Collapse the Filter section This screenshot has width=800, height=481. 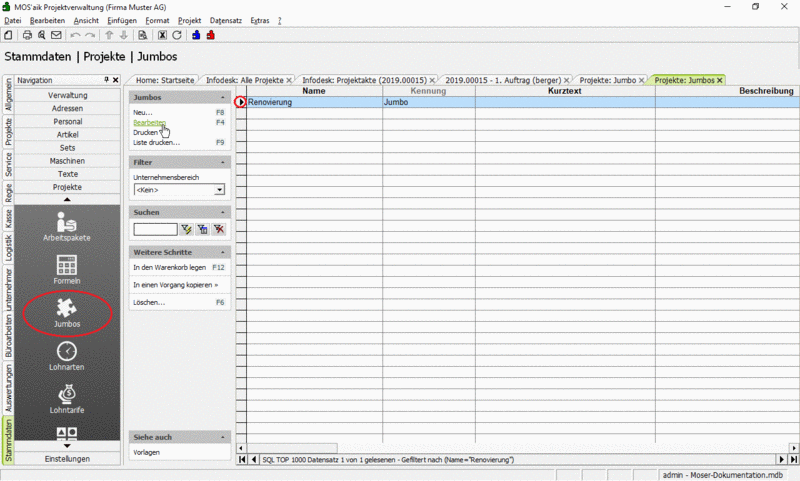coord(222,162)
